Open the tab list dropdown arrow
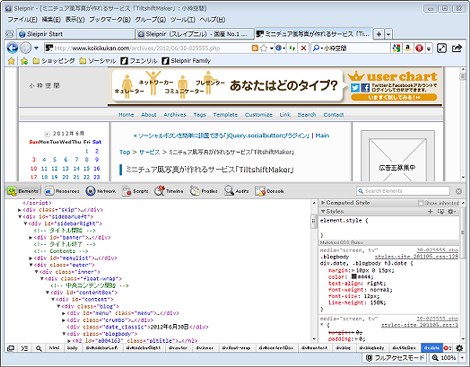Screen dimensions: 470x367 (x=388, y=34)
